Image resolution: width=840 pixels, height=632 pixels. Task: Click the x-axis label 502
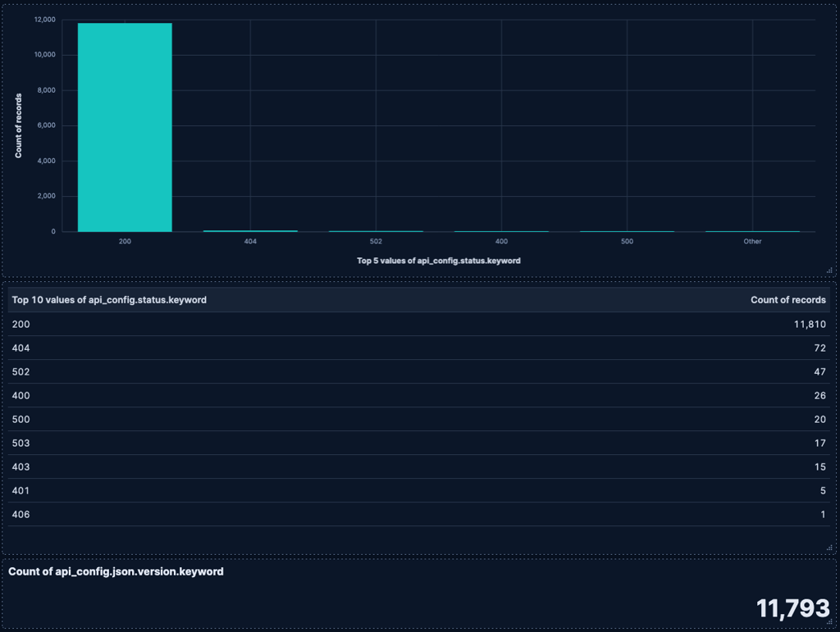point(376,241)
